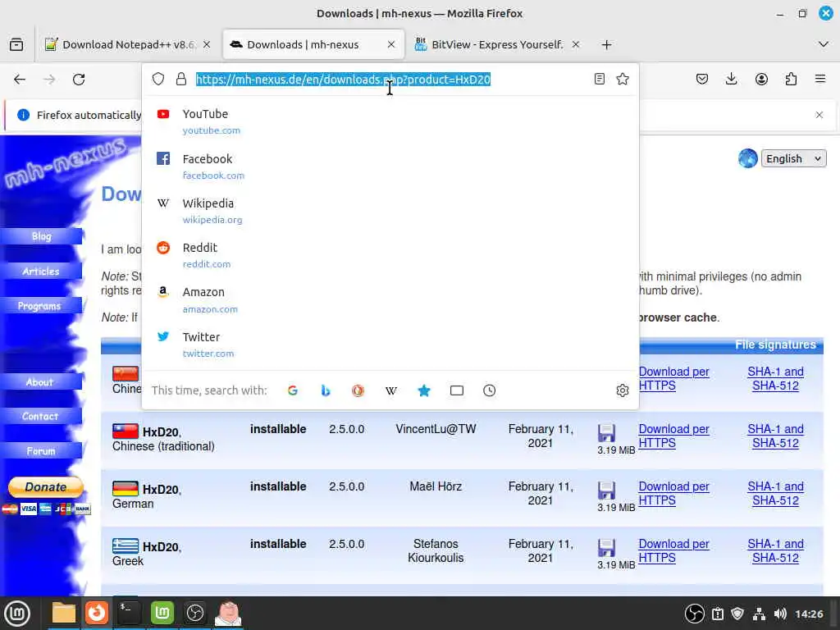Bookmark this page with the star icon
840x630 pixels.
623,80
